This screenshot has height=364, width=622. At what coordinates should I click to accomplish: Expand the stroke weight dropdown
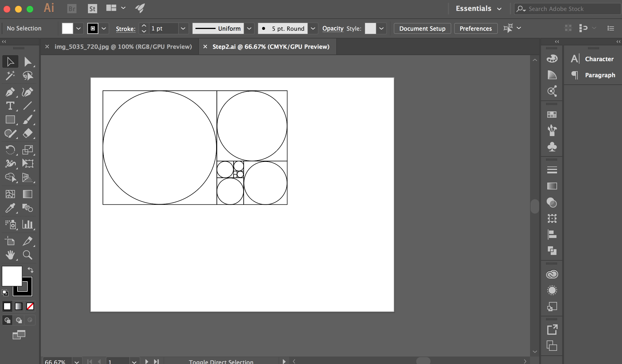(x=183, y=28)
